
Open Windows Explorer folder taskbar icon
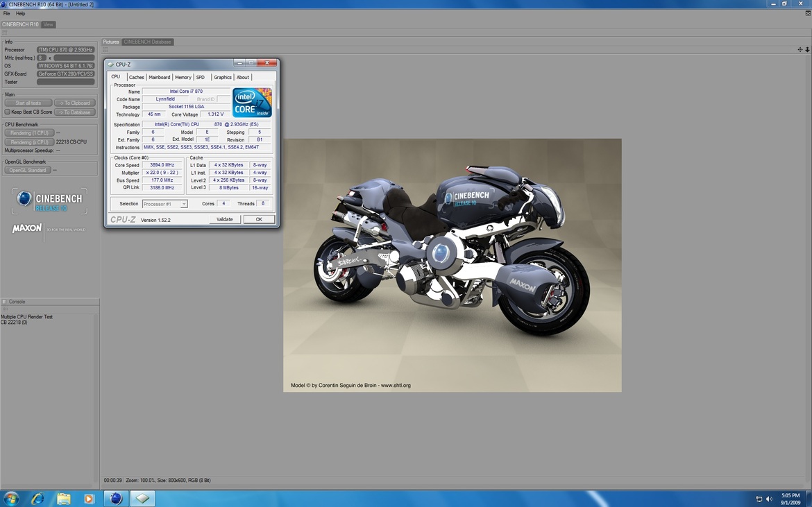click(63, 499)
